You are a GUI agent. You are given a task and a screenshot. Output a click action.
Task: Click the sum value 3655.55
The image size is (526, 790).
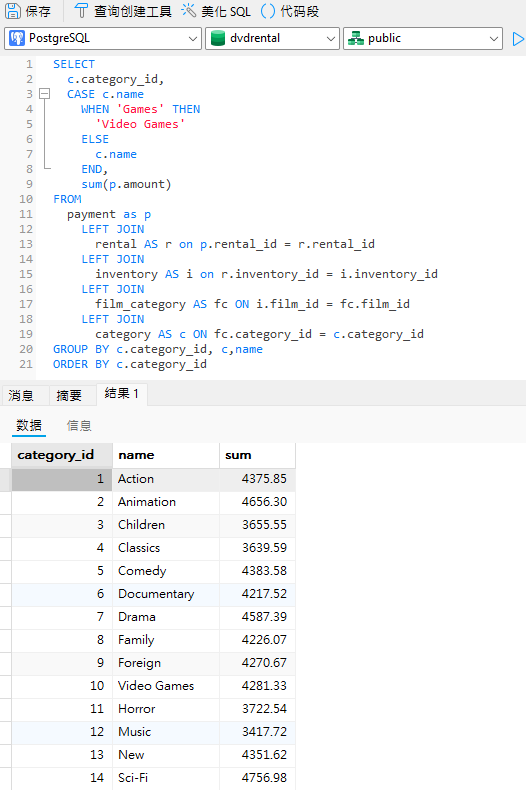[257, 525]
